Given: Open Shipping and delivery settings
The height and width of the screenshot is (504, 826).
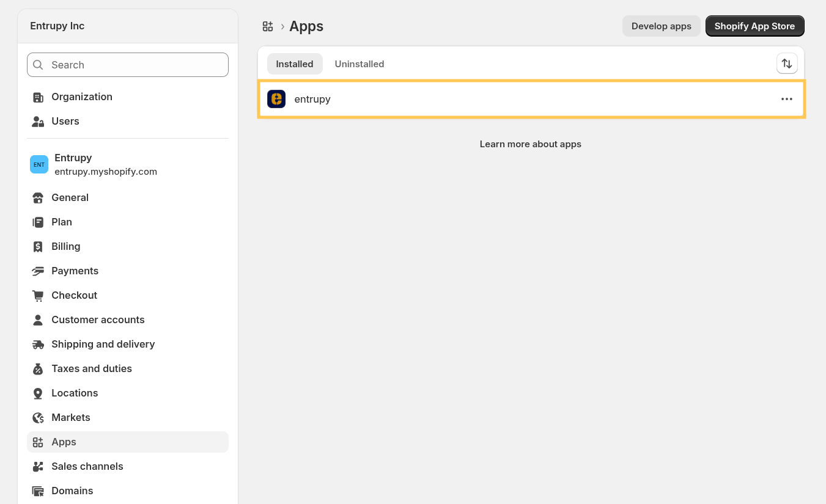Looking at the screenshot, I should [128, 345].
